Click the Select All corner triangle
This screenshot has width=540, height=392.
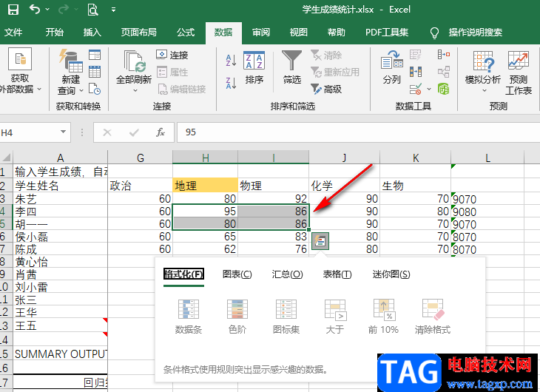[x=7, y=158]
